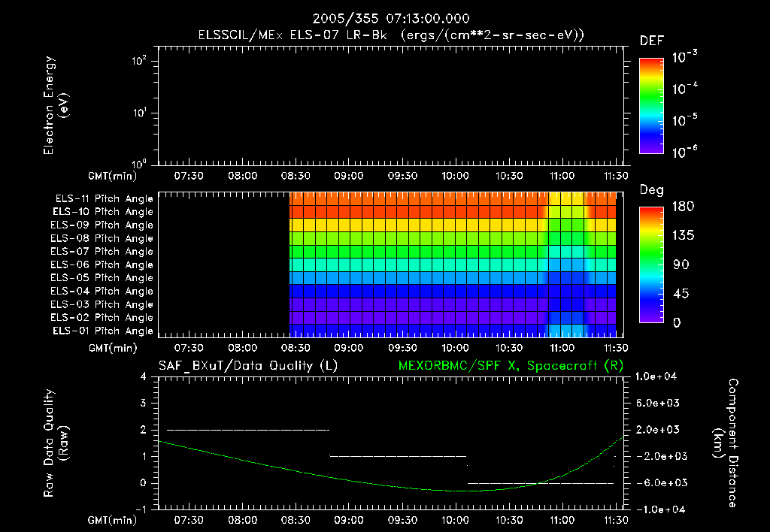Click the 11:30 tick under the Data Quality plot

point(616,520)
